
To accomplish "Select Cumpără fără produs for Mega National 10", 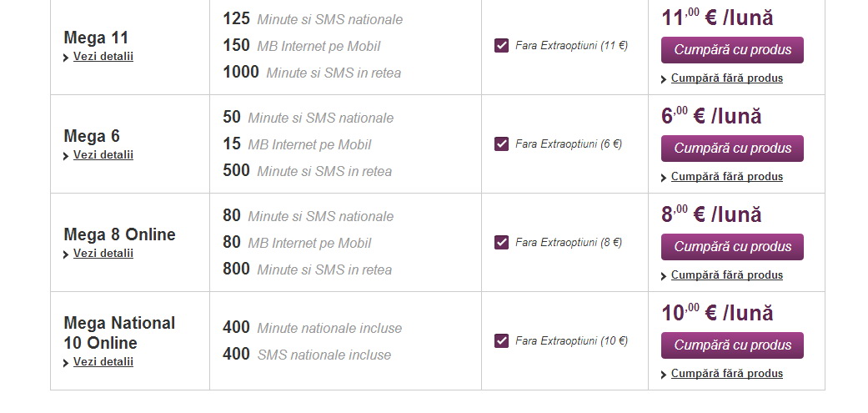I will click(726, 374).
